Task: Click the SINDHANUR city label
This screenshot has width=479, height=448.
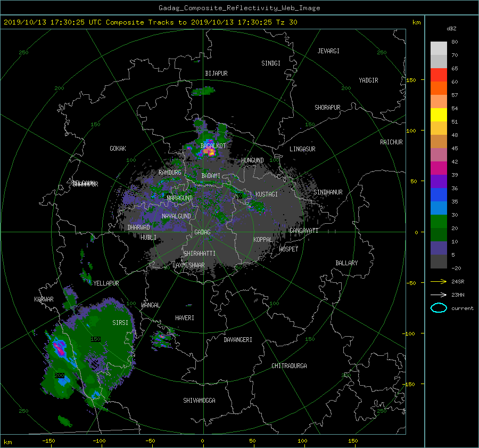Action: coord(328,192)
